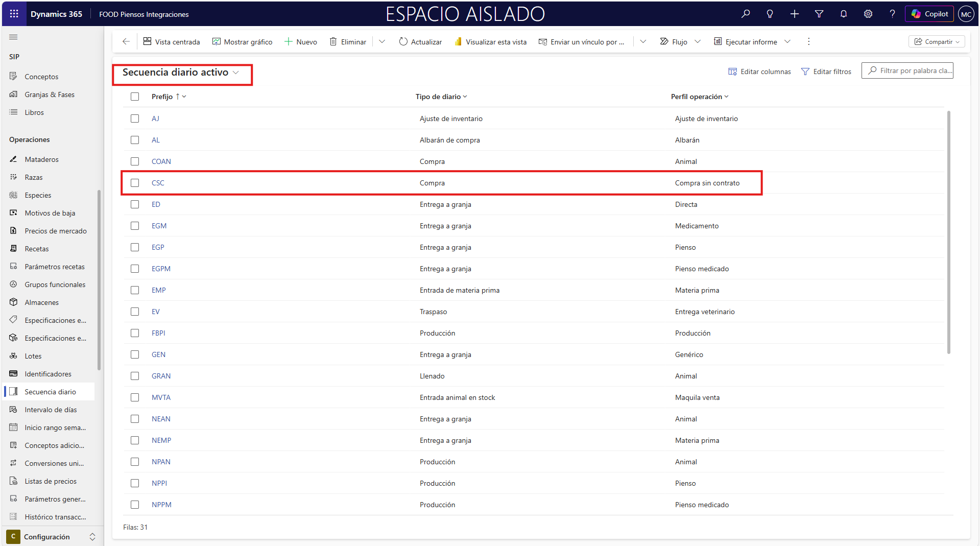980x546 pixels.
Task: Click the Nuevo button
Action: click(301, 42)
